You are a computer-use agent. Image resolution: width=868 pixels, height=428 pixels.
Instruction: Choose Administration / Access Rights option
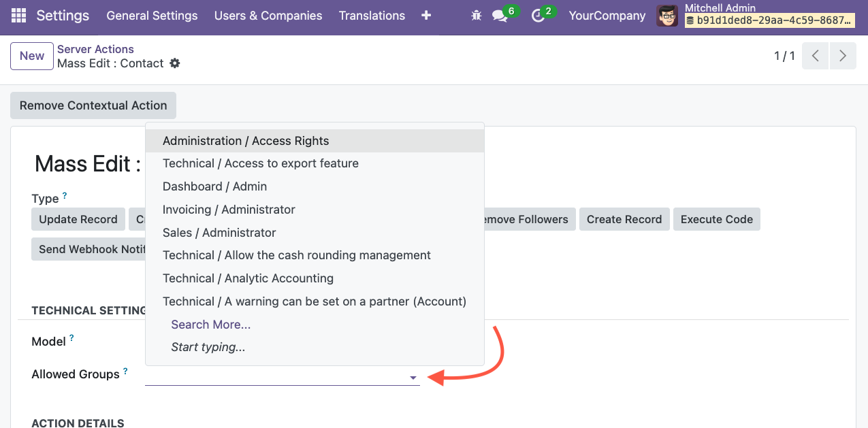[x=315, y=141]
